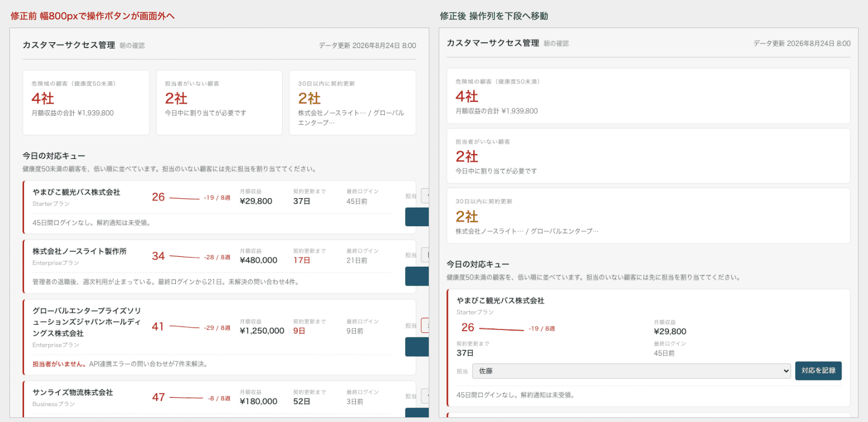This screenshot has height=422, width=868.
Task: Select the カスタマーサクセス管理 title in the 修正後 panel
Action: (493, 43)
